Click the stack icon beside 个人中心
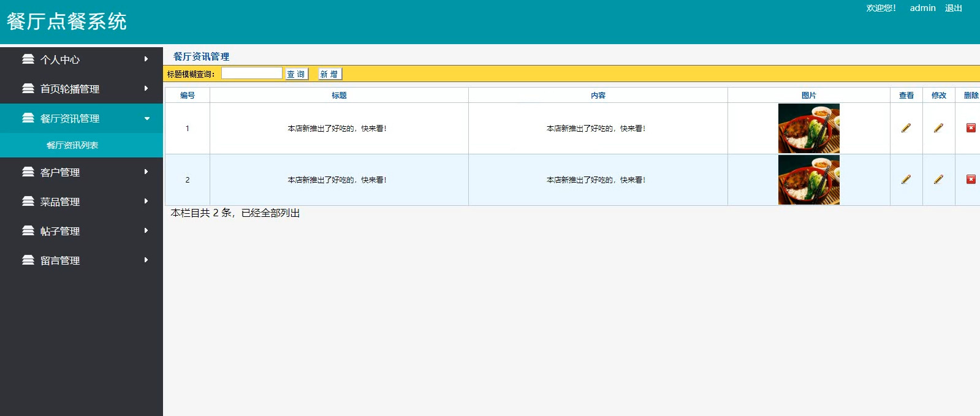The height and width of the screenshot is (416, 980). (x=28, y=59)
